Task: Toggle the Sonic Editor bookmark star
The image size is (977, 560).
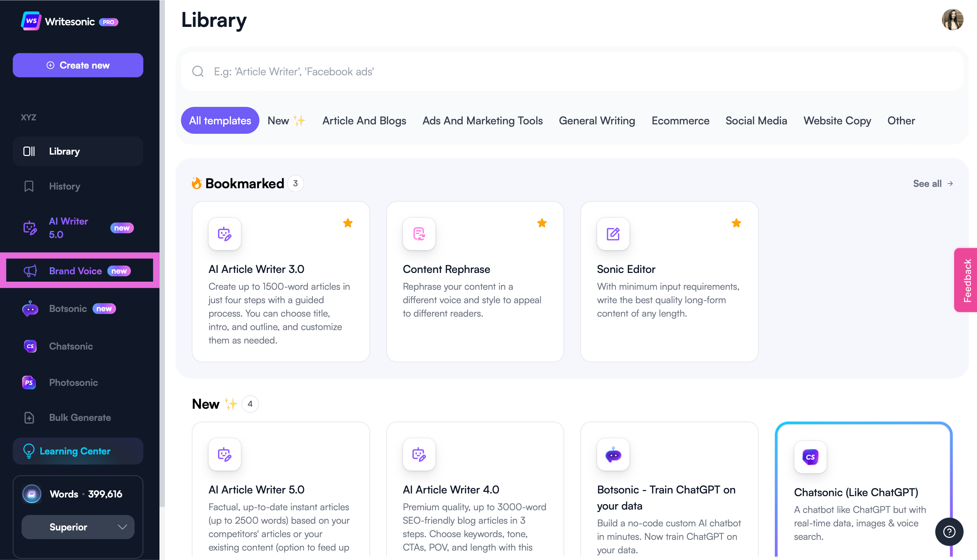Action: point(736,223)
